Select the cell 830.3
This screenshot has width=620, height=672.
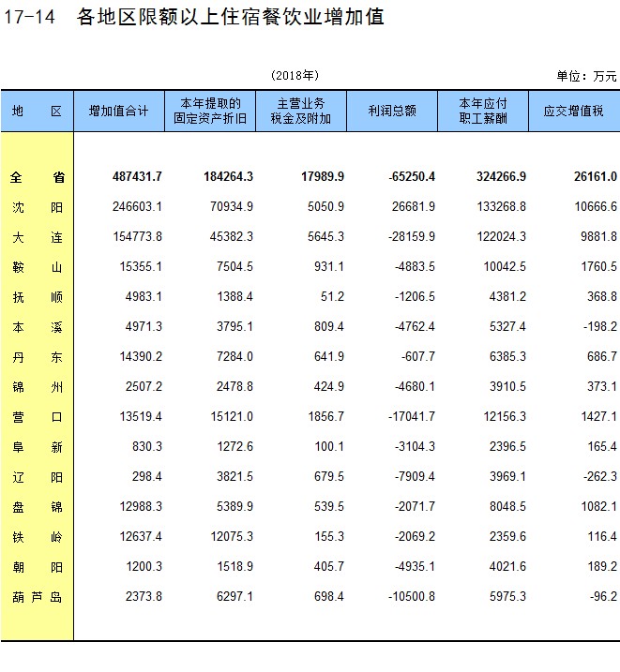point(147,446)
